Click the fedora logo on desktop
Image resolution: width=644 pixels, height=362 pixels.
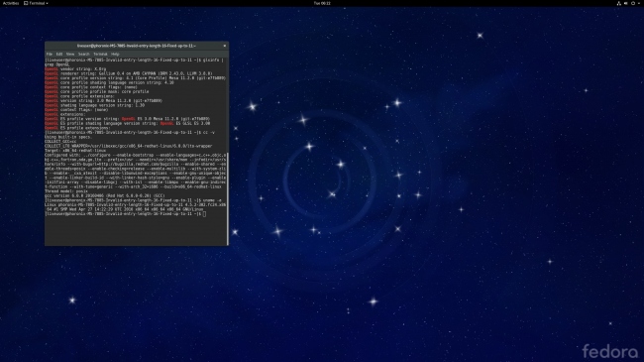(610, 351)
